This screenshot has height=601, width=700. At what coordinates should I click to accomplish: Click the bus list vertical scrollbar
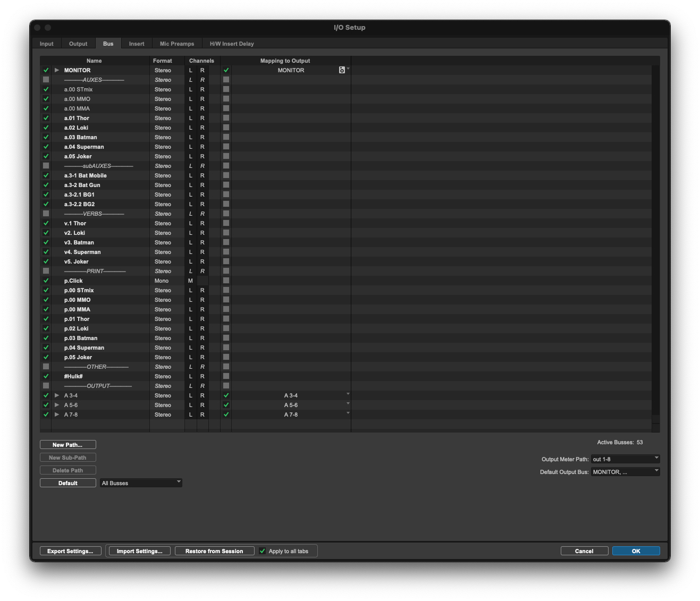(655, 239)
